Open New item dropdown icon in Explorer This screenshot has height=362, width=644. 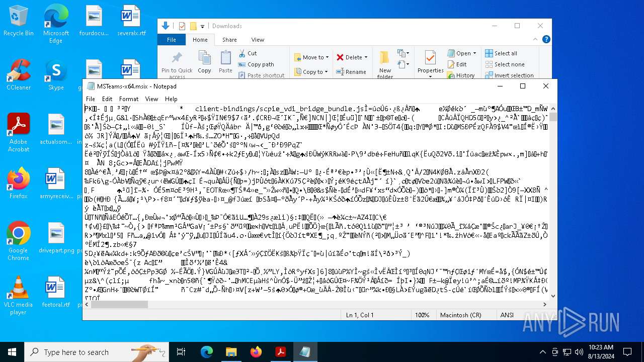(403, 53)
